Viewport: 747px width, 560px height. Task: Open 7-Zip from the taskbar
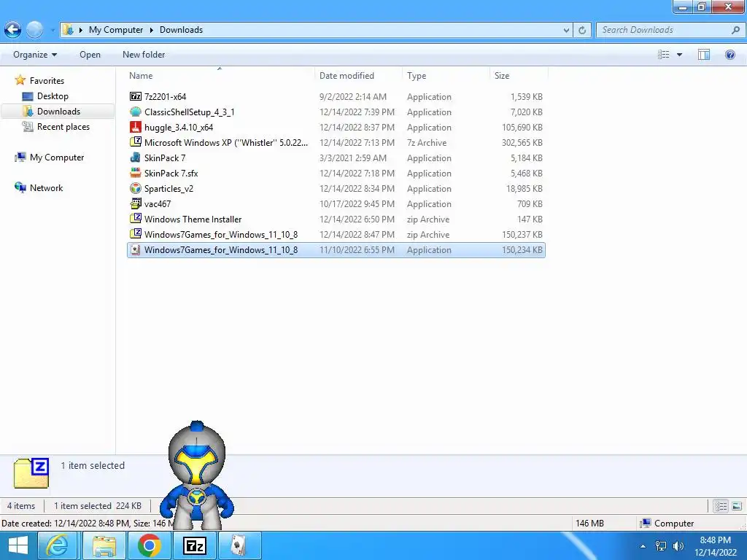[194, 545]
